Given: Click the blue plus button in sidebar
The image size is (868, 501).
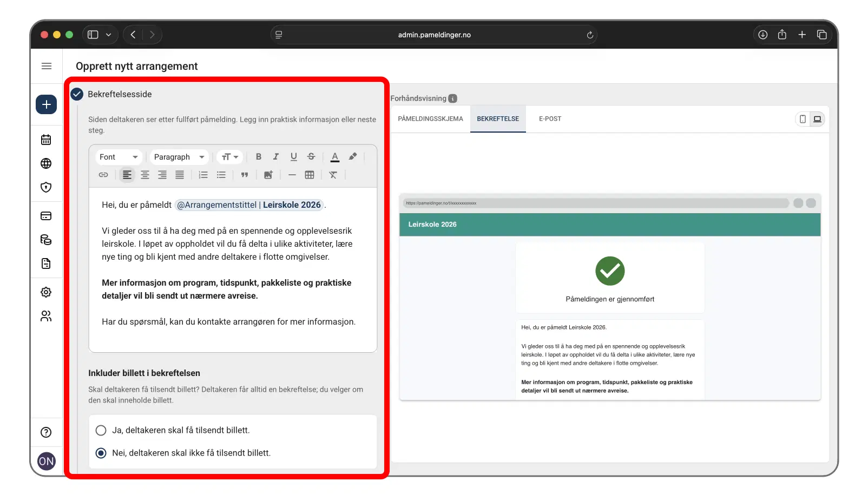Looking at the screenshot, I should pos(47,104).
